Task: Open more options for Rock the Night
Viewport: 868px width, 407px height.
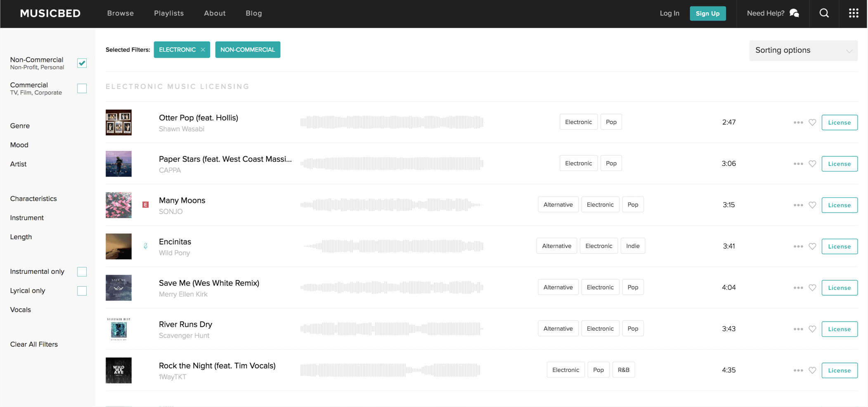Action: click(798, 370)
